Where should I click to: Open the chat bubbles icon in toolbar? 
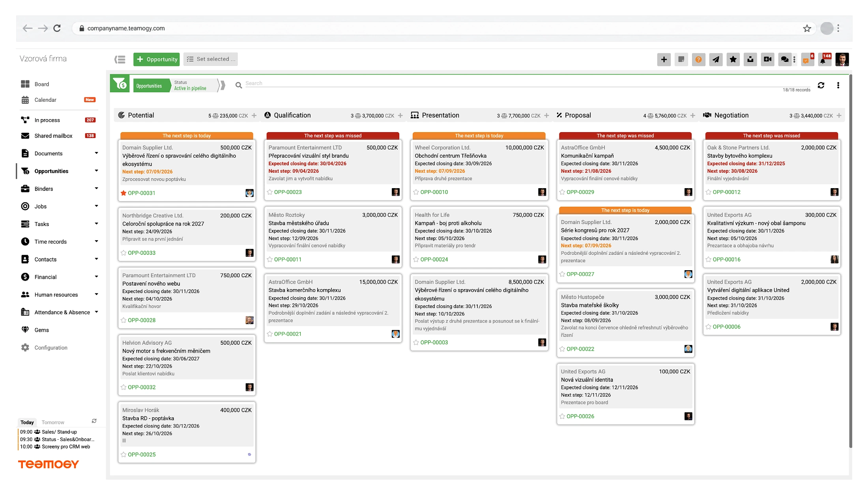click(x=785, y=60)
